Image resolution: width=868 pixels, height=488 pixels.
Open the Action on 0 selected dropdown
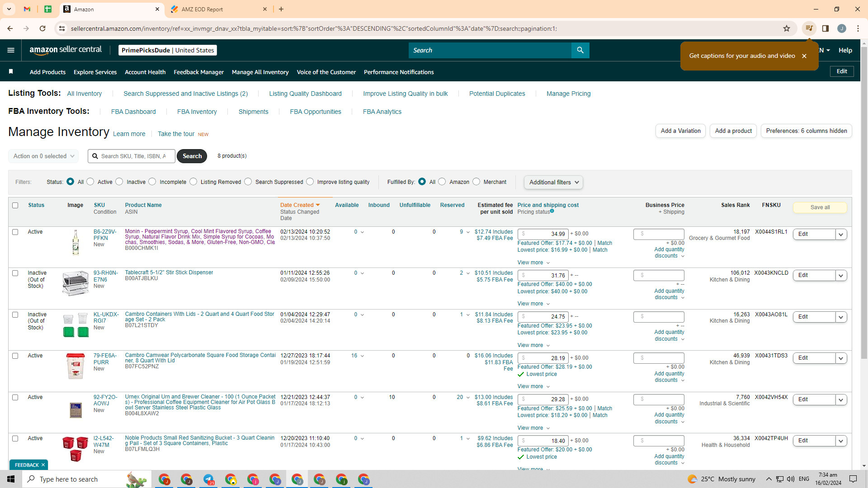pyautogui.click(x=43, y=156)
